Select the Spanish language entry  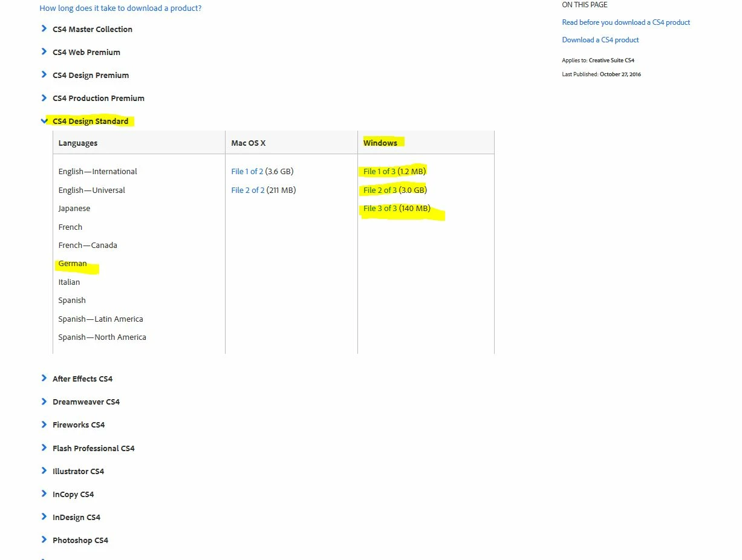click(x=72, y=301)
